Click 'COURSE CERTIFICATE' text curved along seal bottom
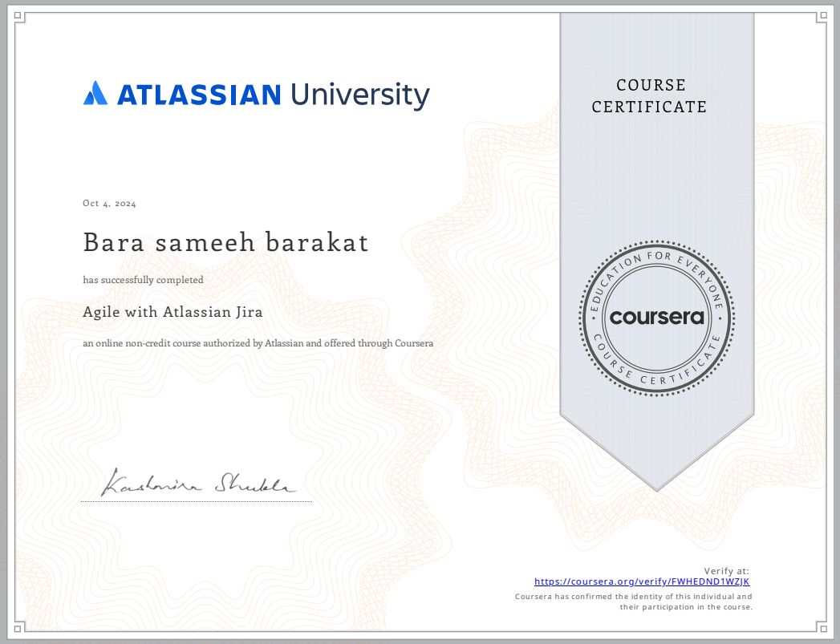The image size is (840, 644). (x=656, y=372)
